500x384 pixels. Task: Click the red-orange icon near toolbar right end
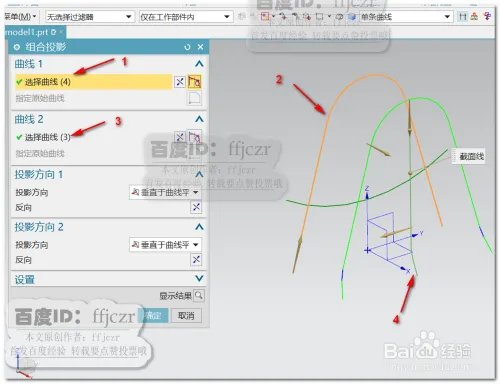[x=474, y=16]
